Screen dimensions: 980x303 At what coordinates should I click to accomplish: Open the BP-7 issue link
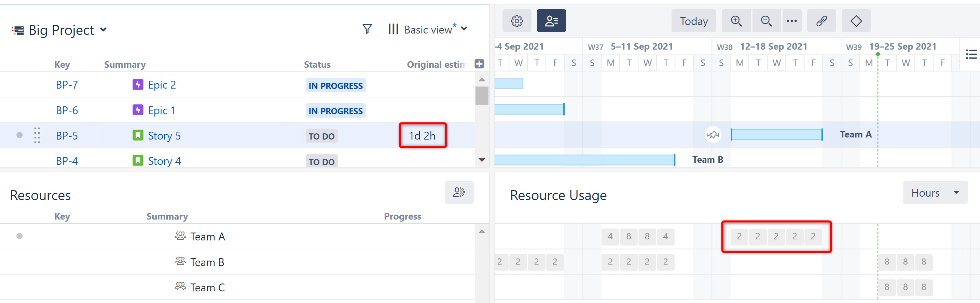pos(67,85)
